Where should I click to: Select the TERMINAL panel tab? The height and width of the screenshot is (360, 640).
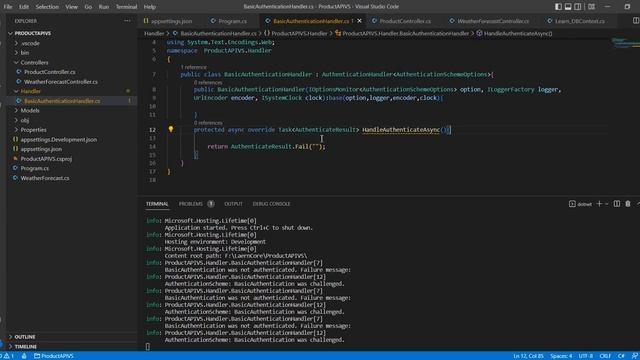157,204
